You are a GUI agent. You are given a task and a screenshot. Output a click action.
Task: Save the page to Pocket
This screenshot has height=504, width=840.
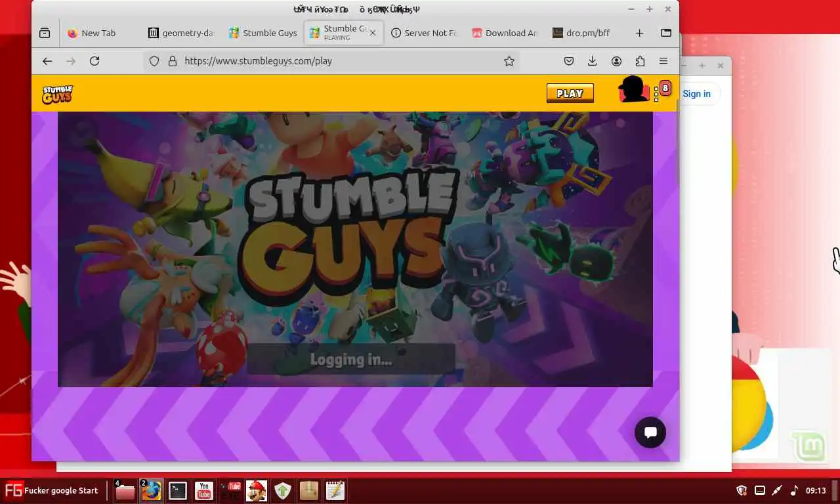point(569,61)
